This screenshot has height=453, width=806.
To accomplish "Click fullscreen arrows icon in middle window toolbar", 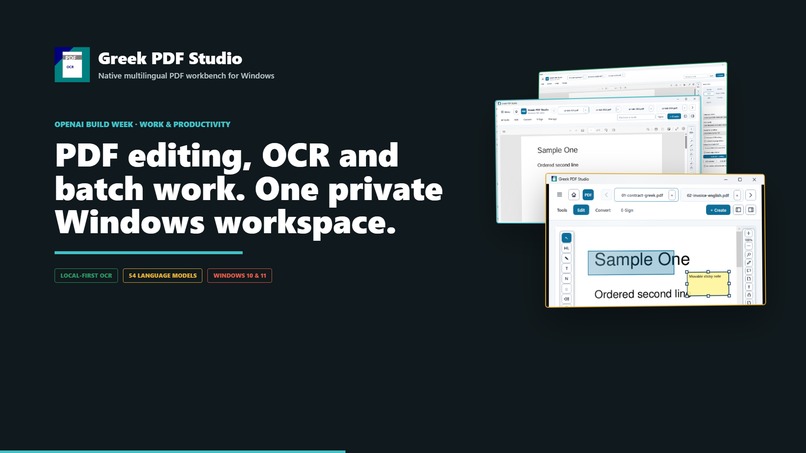I will [676, 129].
